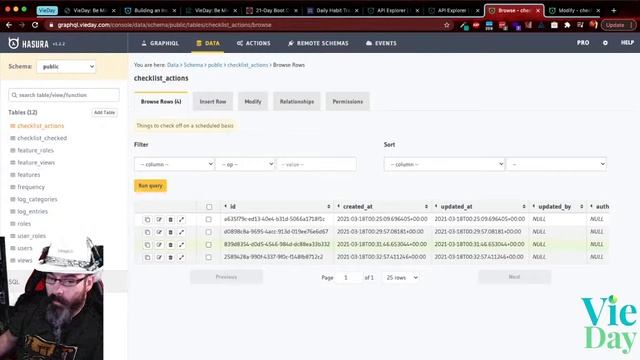Go to the GraphiQL section
640x360 pixels.
160,43
